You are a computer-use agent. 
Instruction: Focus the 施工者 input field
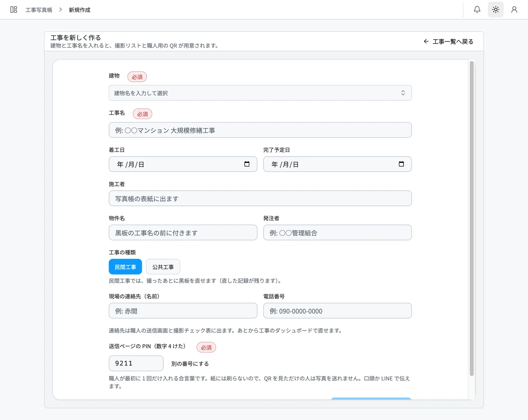(260, 198)
